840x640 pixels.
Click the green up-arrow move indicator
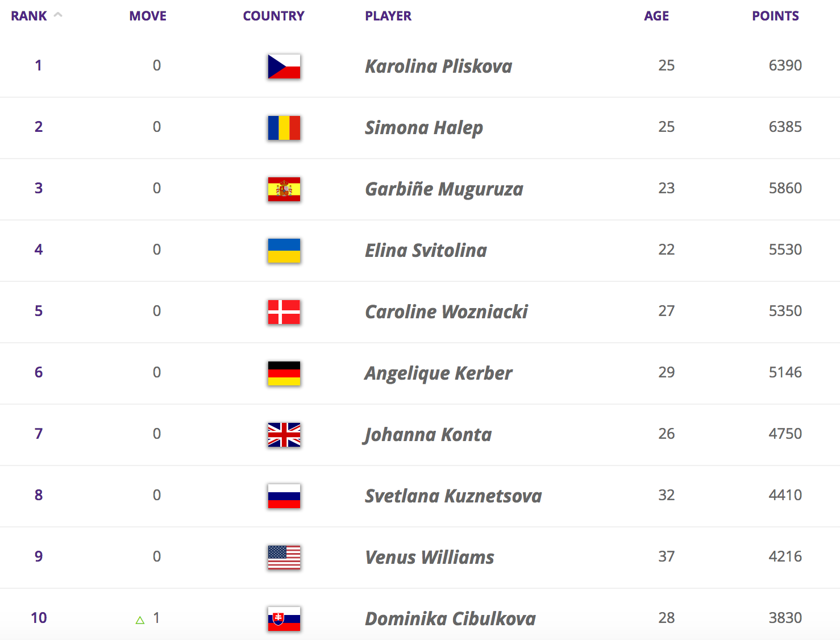(140, 620)
